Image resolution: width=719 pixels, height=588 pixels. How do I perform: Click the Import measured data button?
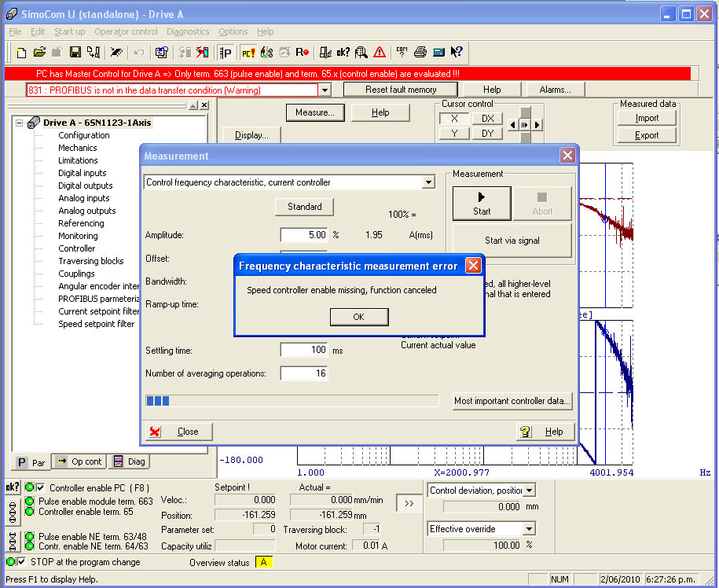[647, 119]
